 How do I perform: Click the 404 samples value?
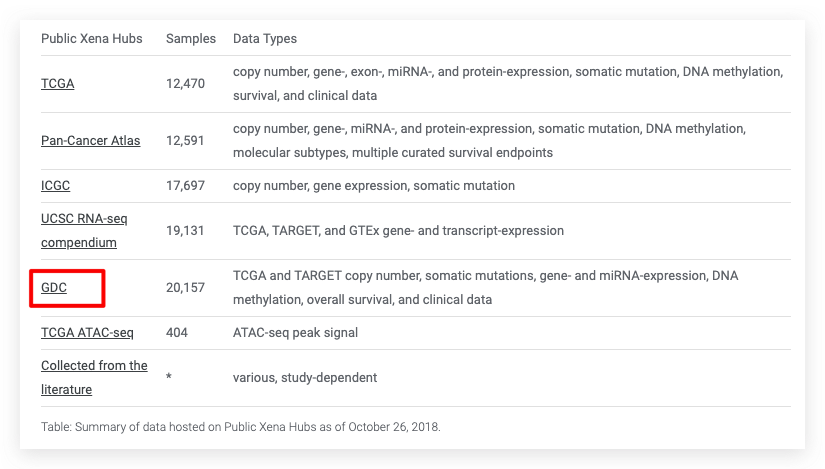coord(176,332)
